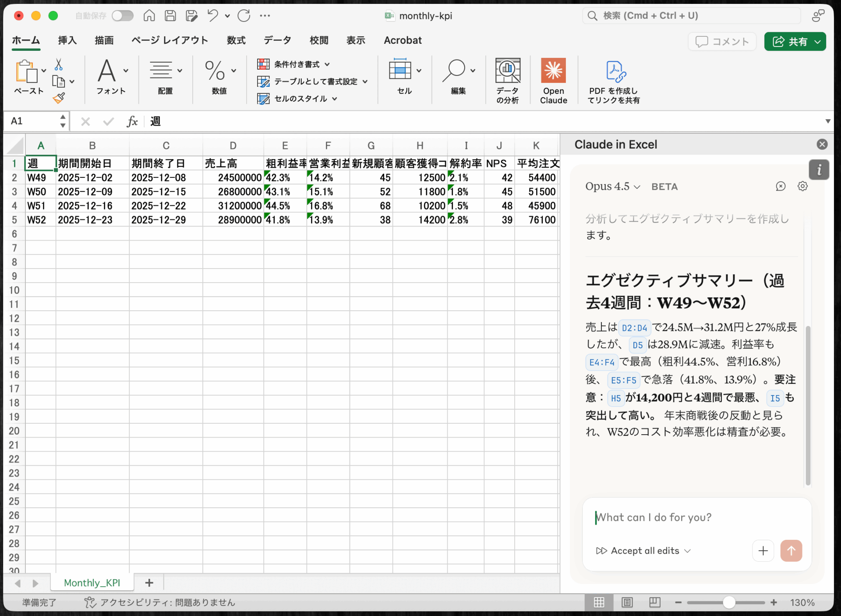The width and height of the screenshot is (841, 616).
Task: Click the コメント button
Action: point(722,42)
